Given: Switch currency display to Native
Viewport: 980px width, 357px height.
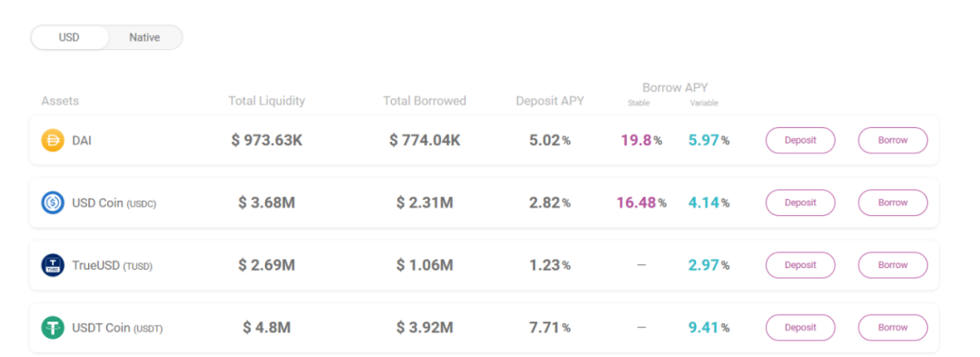Looking at the screenshot, I should coord(144,37).
